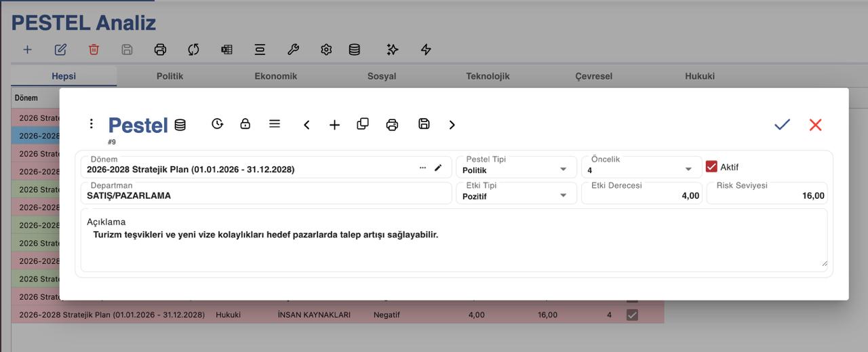Image resolution: width=868 pixels, height=352 pixels.
Task: Click the İNSAN KAYNAKLARI cell in last row
Action: pyautogui.click(x=314, y=315)
